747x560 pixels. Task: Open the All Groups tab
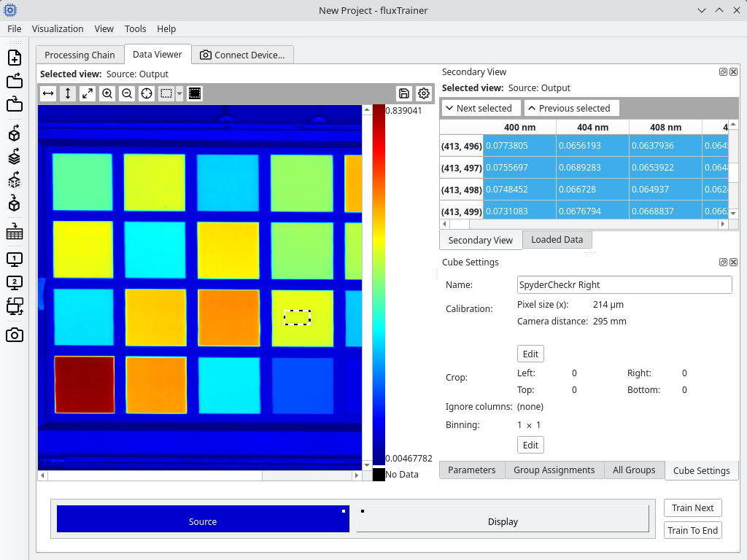[634, 470]
